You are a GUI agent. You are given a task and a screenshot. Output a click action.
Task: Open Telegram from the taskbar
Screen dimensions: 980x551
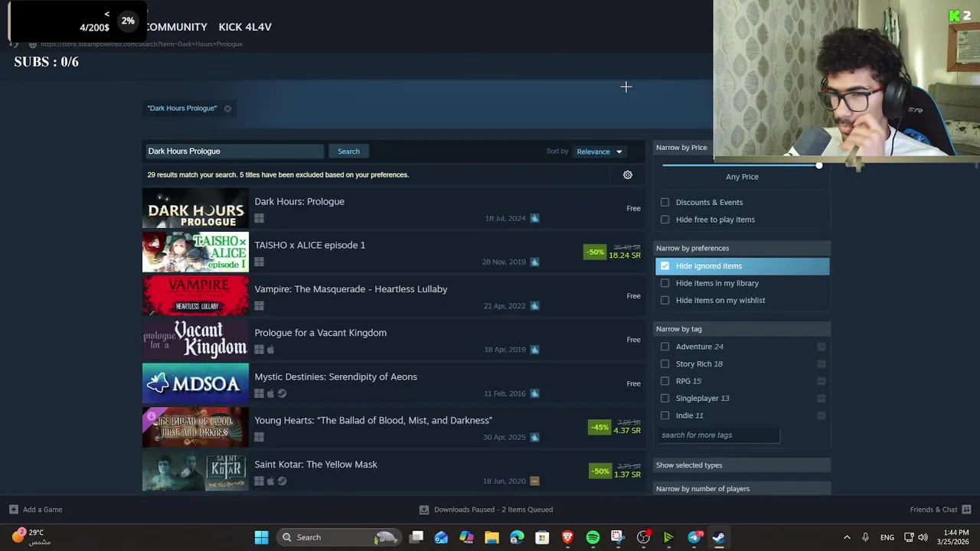click(694, 537)
